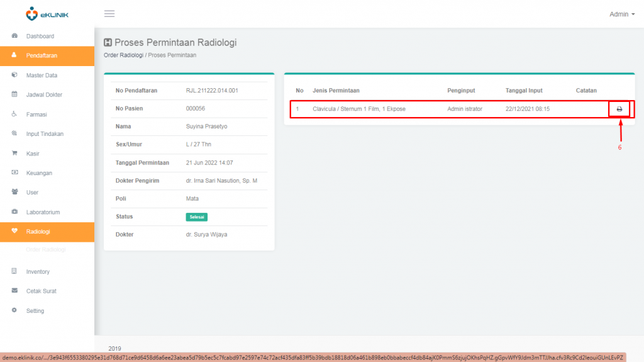Image resolution: width=644 pixels, height=362 pixels.
Task: Click the Keuangan money icon
Action: click(x=14, y=173)
